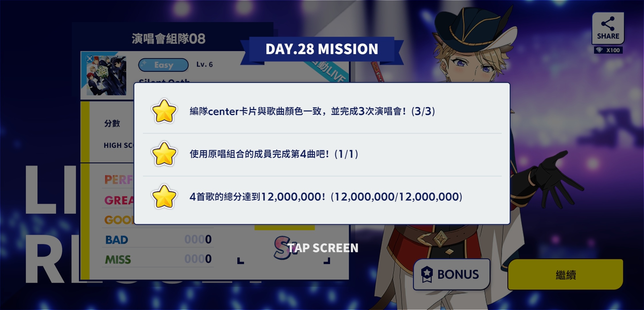Select the original unit members mission row
Image resolution: width=644 pixels, height=310 pixels.
[x=322, y=154]
